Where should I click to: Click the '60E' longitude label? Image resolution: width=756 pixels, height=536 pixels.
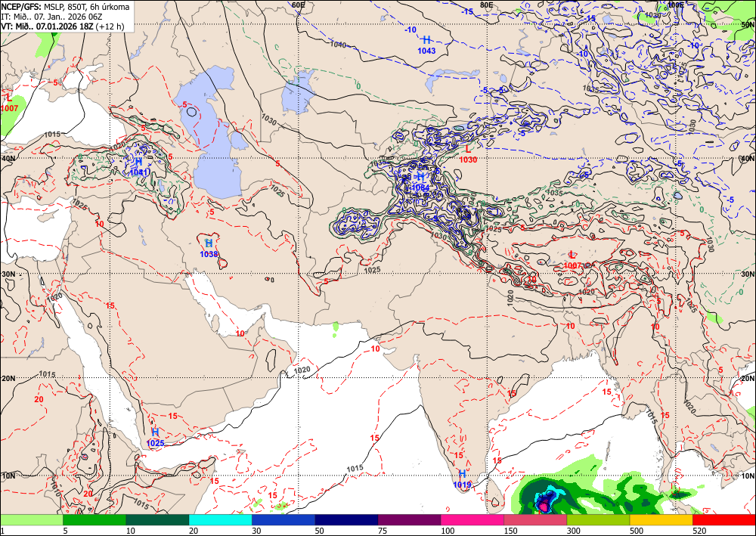299,5
